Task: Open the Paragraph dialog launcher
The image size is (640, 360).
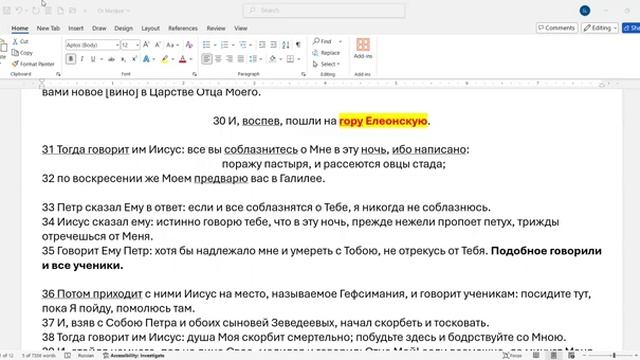Action: [x=303, y=74]
